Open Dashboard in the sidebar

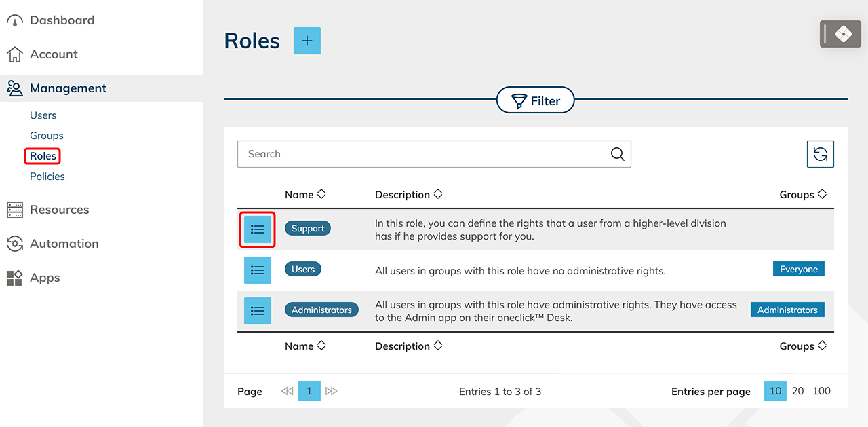click(x=62, y=20)
